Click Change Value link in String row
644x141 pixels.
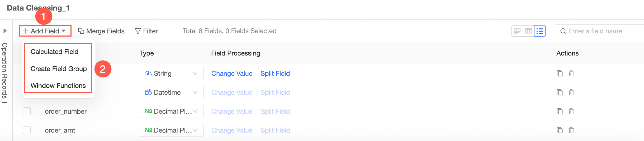232,73
